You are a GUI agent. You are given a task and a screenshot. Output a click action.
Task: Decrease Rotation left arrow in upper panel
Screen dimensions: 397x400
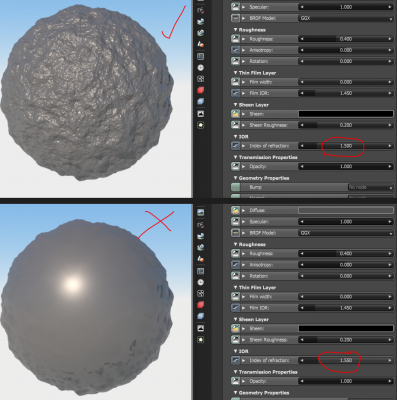click(x=302, y=61)
